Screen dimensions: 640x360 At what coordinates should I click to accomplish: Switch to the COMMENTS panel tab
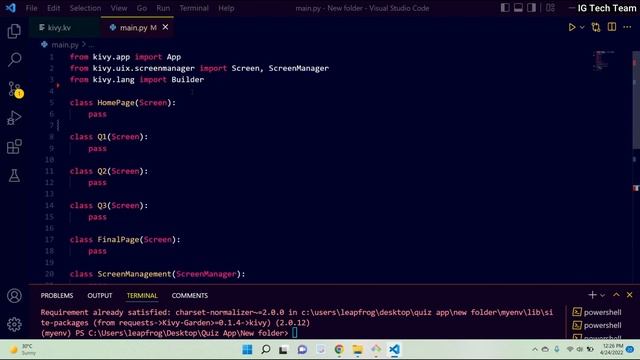190,296
